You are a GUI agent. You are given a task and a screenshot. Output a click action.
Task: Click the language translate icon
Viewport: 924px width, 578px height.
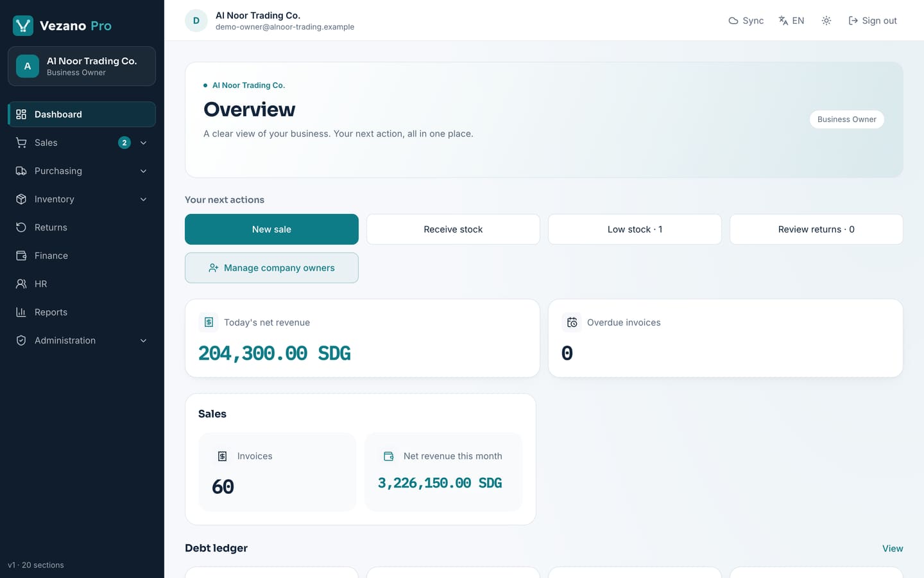pos(783,21)
